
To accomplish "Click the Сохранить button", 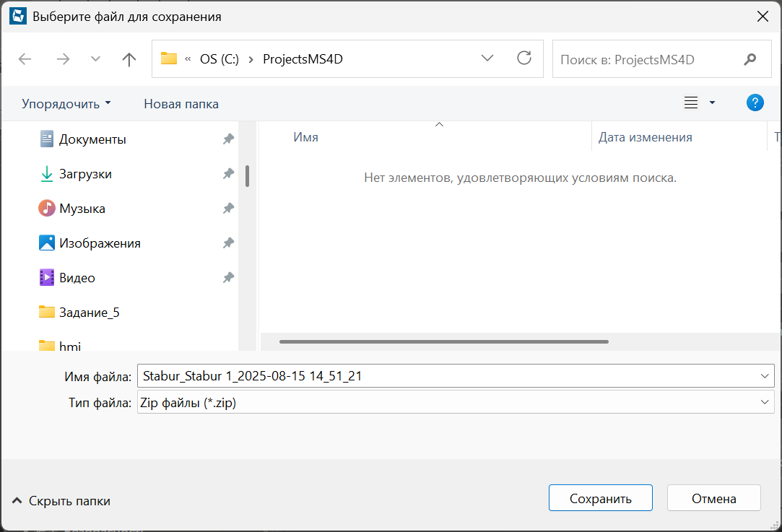I will [601, 498].
